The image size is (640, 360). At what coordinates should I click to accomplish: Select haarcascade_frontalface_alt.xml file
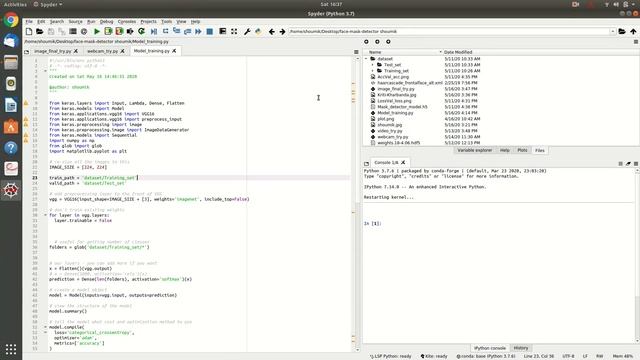[409, 83]
